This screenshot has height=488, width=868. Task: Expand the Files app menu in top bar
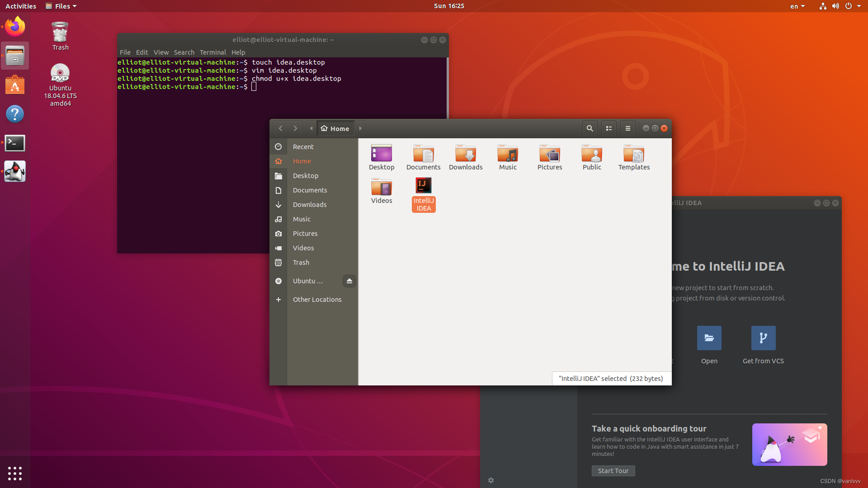(x=61, y=6)
